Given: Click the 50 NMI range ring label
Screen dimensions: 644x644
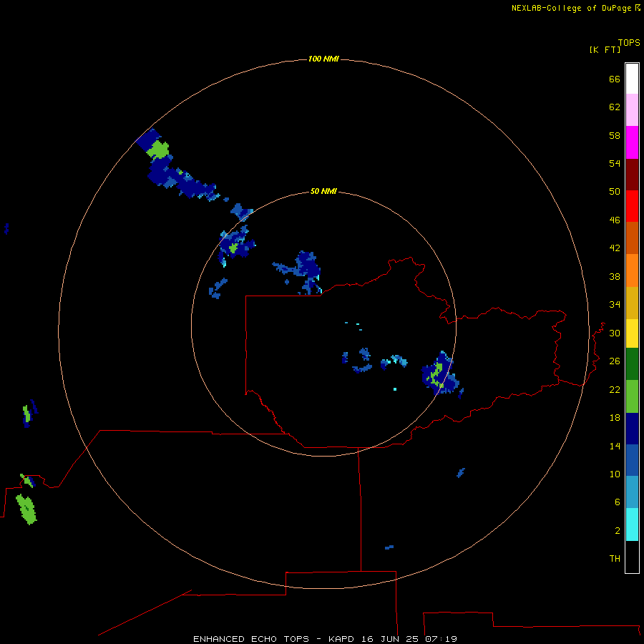Looking at the screenshot, I should click(x=323, y=191).
